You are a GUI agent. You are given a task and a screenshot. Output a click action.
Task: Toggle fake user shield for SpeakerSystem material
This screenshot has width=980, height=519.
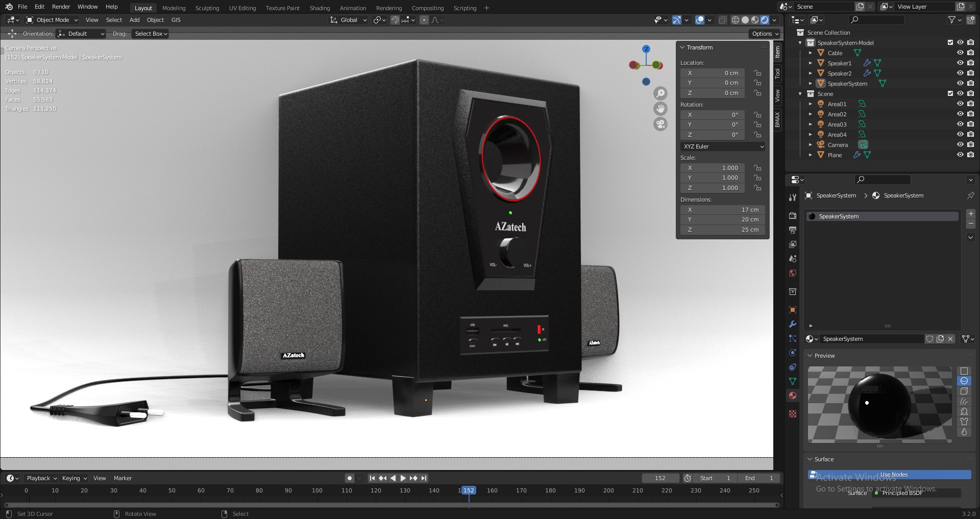tap(930, 339)
